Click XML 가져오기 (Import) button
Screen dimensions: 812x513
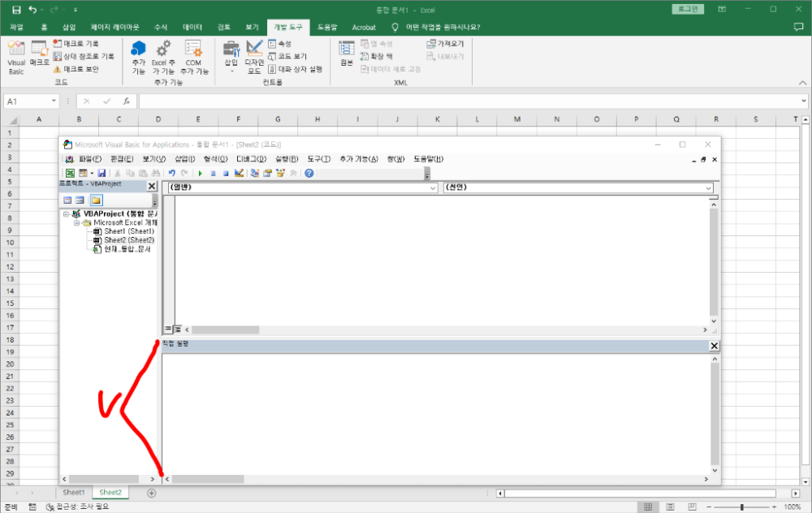pos(445,44)
